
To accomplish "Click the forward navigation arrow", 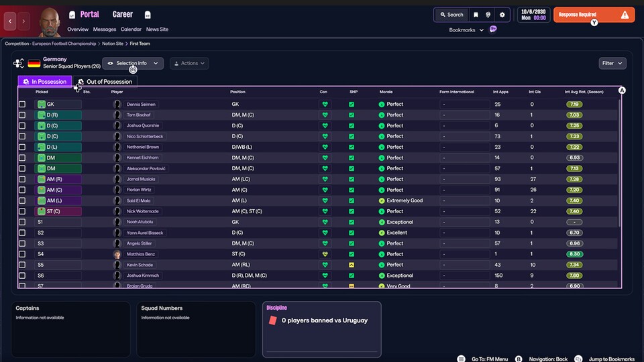I will click(23, 21).
